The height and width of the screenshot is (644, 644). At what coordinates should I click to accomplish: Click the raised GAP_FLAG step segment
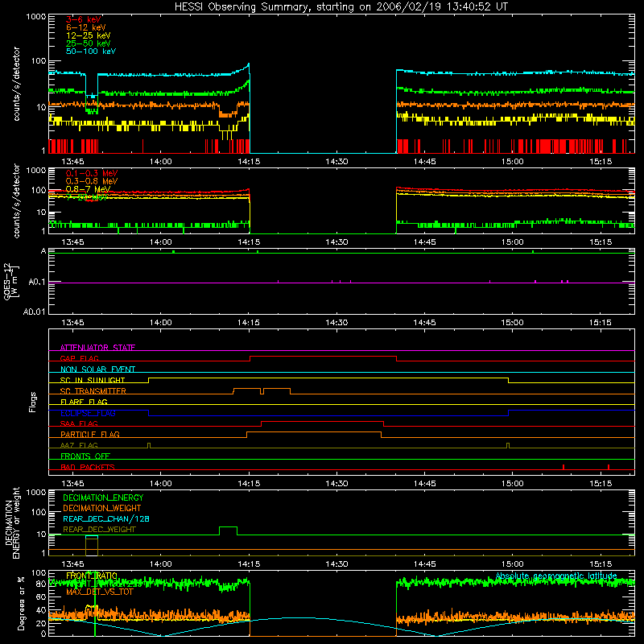tap(324, 357)
